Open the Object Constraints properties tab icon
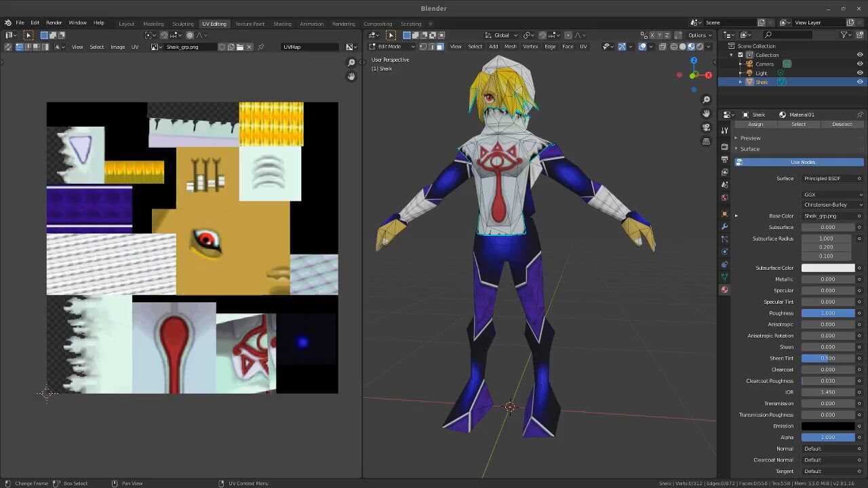Viewport: 868px width, 488px height. click(x=725, y=264)
